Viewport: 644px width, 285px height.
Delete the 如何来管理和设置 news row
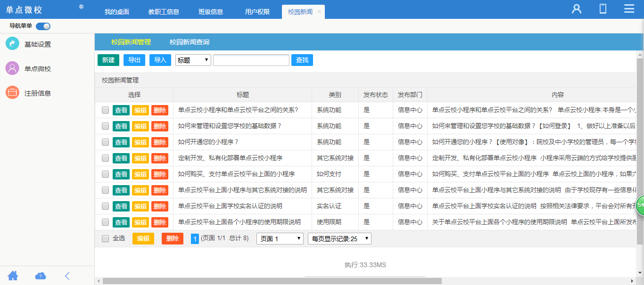(160, 126)
